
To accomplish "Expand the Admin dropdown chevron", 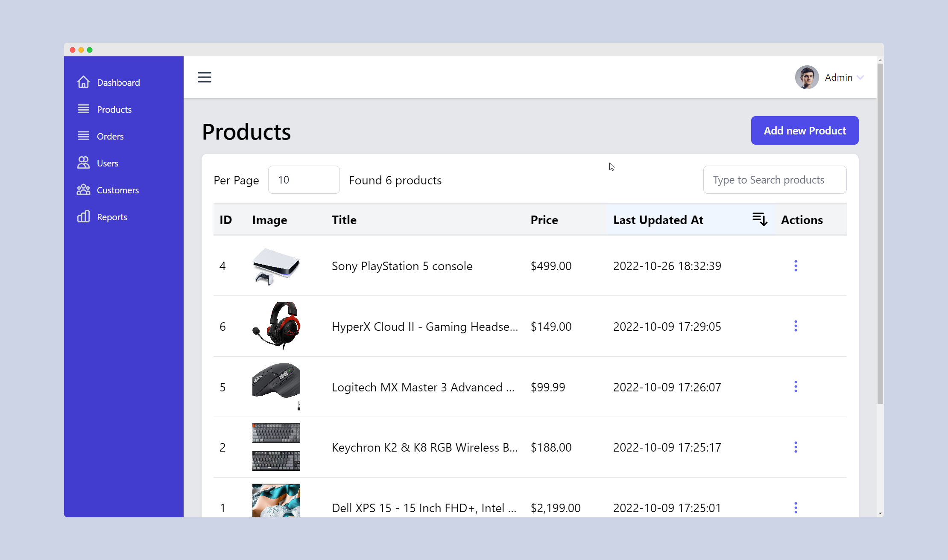I will click(x=860, y=78).
